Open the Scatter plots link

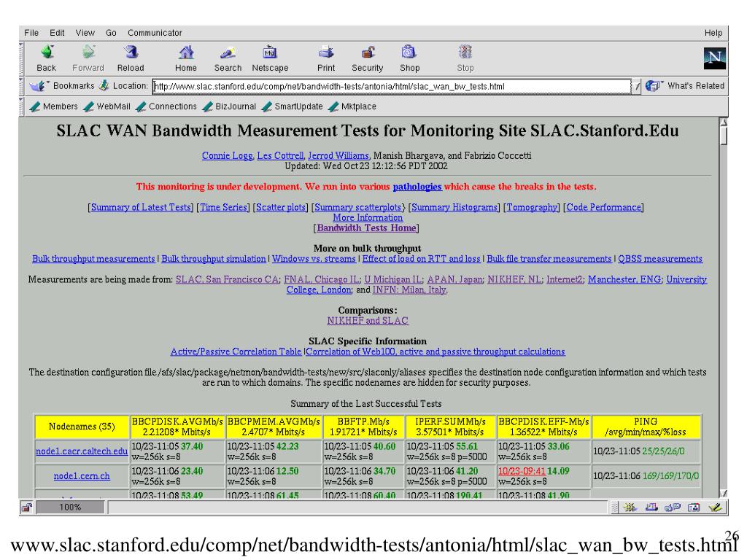[281, 207]
